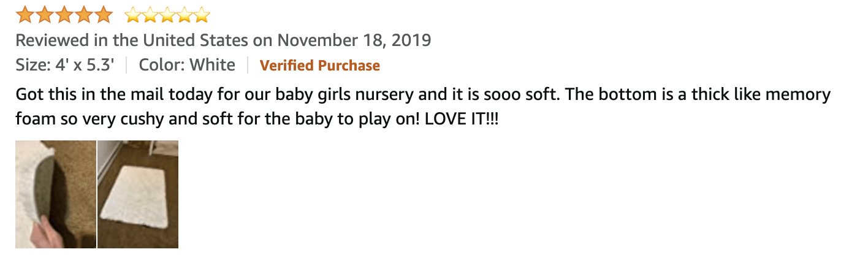868x260 pixels.
Task: Click the fifth orange rating star
Action: [104, 14]
